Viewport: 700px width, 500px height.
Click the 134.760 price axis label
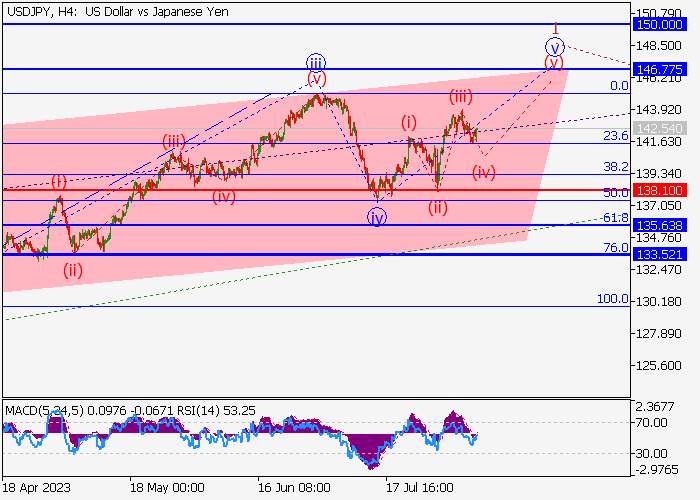(659, 238)
